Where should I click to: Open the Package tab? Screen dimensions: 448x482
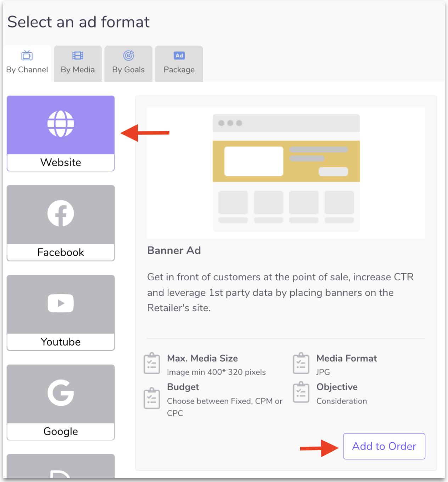pos(179,64)
